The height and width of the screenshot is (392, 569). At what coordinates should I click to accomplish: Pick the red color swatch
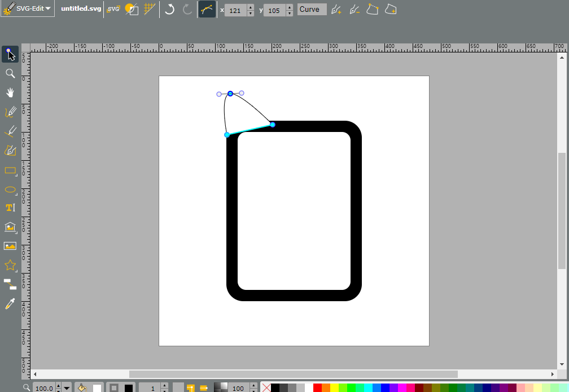(x=317, y=387)
